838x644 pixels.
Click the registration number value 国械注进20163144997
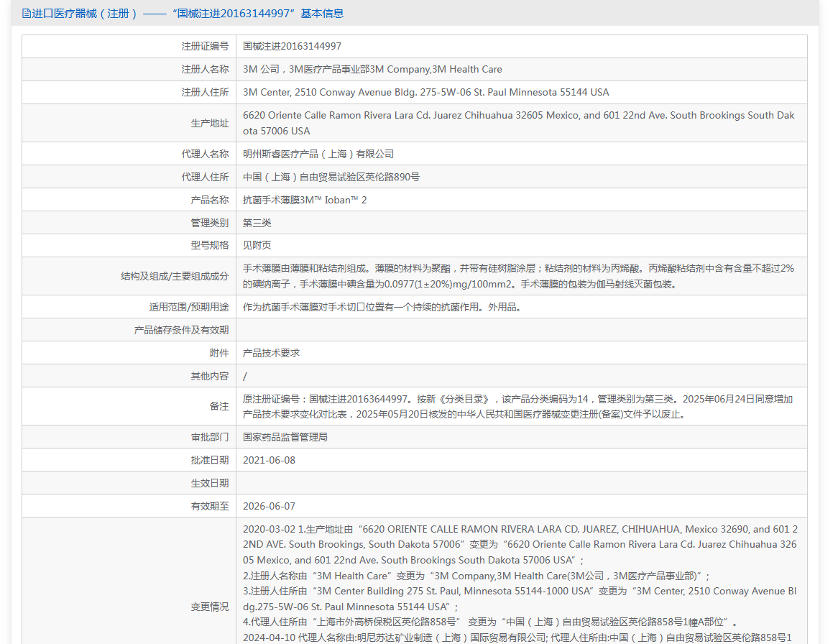pyautogui.click(x=292, y=46)
